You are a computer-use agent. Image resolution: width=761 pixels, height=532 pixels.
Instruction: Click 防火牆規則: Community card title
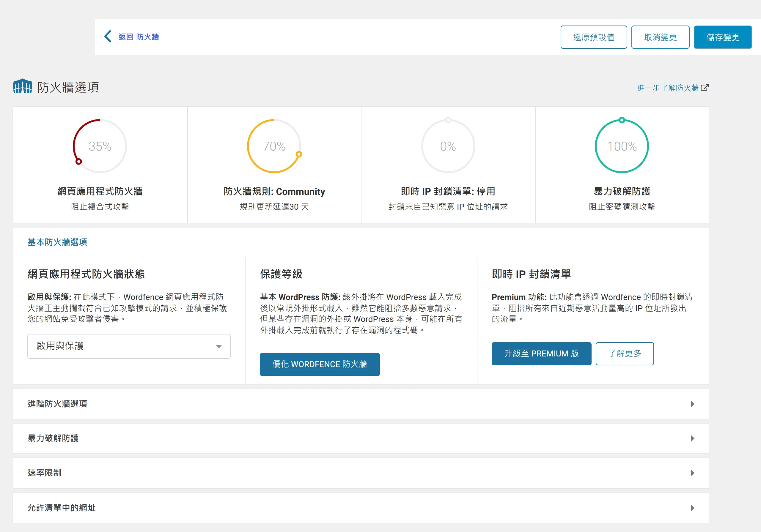[x=274, y=192]
